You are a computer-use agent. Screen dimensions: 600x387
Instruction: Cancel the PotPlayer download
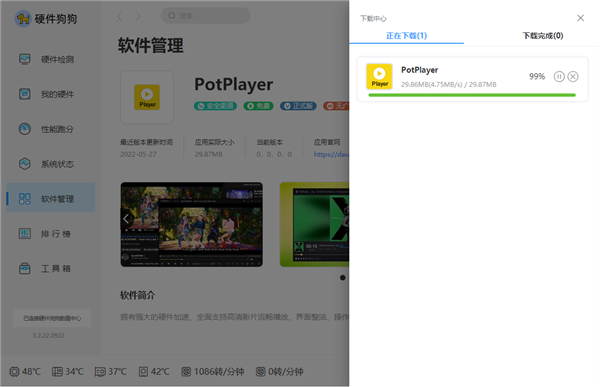573,77
